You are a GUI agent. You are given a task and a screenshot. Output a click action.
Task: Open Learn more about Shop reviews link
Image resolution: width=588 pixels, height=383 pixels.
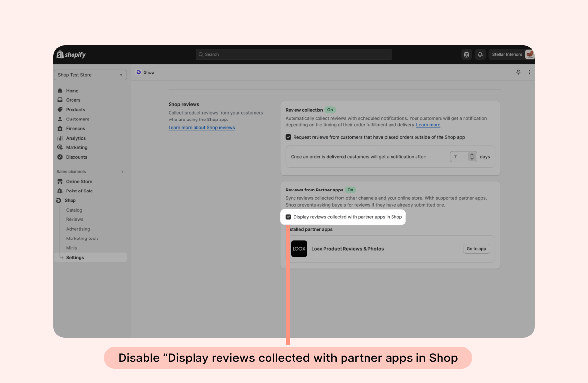201,128
